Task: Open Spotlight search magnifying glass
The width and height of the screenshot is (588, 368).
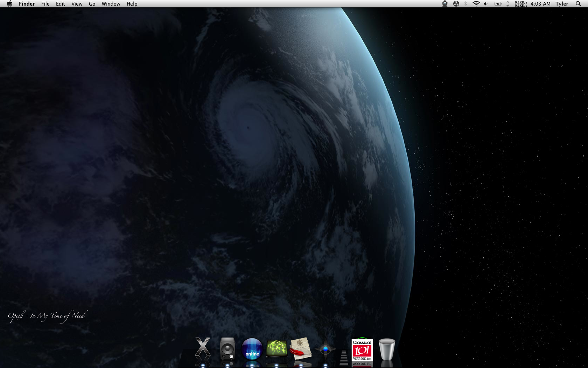Action: tap(578, 4)
